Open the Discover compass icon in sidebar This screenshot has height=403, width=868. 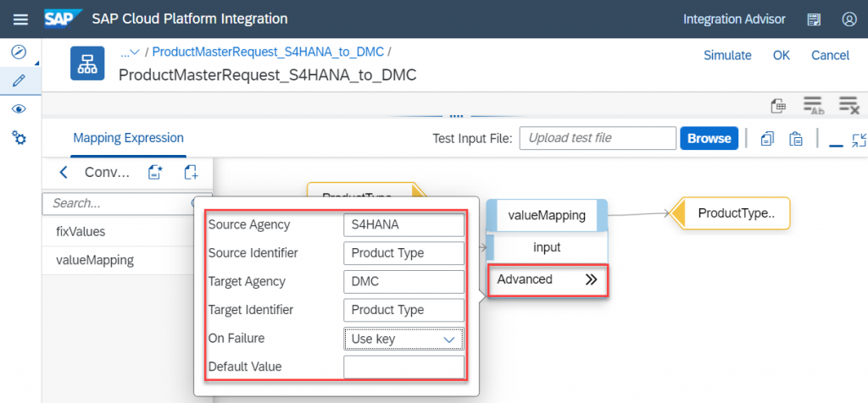click(19, 52)
